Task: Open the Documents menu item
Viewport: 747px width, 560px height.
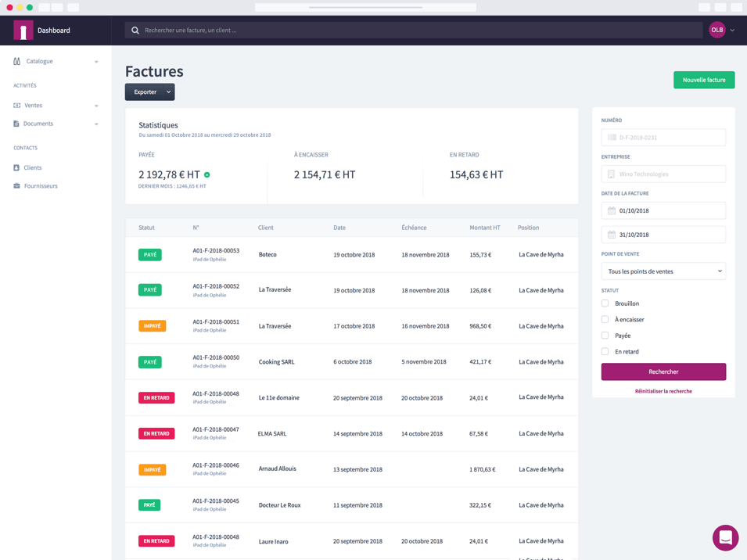Action: point(38,124)
